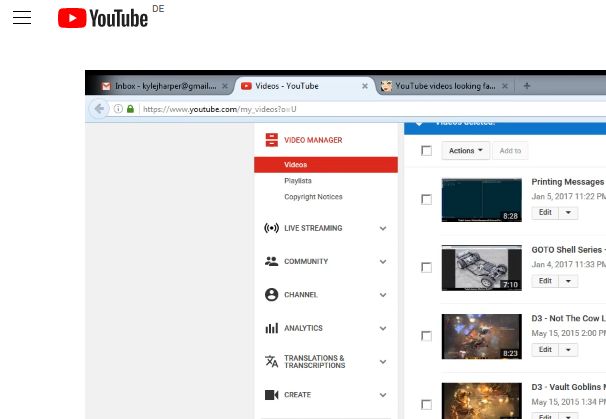606x419 pixels.
Task: Click the Channel person icon
Action: [271, 295]
